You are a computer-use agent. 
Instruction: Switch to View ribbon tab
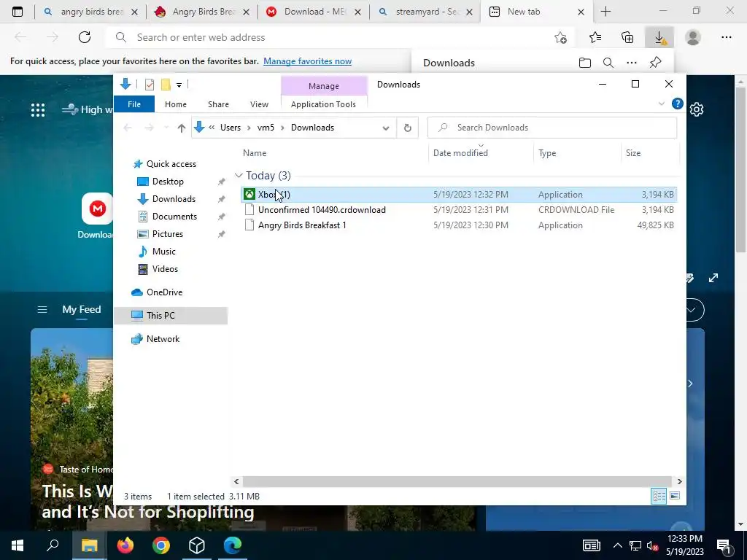[x=259, y=104]
